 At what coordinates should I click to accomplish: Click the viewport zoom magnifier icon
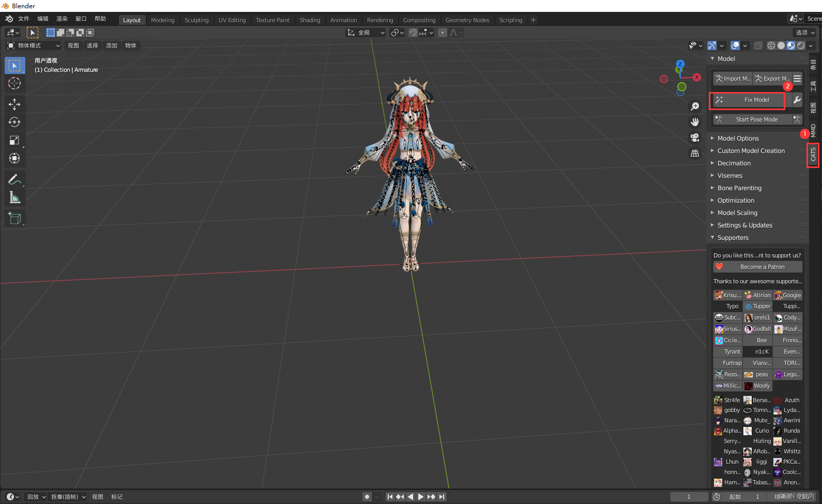click(x=695, y=106)
